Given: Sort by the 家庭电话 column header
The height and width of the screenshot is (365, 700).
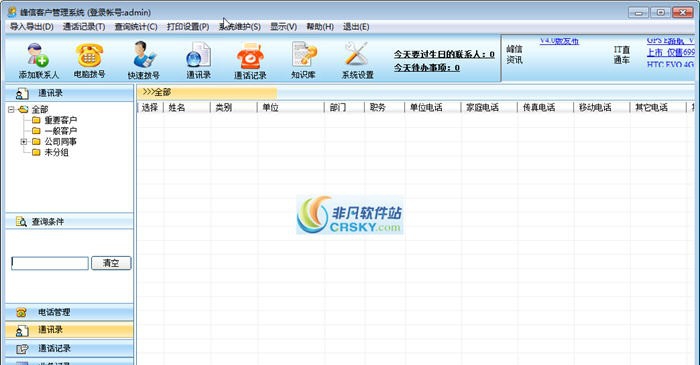Looking at the screenshot, I should [489, 108].
